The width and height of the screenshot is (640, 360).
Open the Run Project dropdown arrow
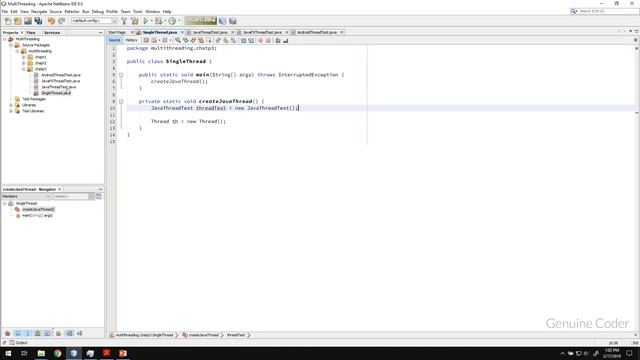click(151, 21)
